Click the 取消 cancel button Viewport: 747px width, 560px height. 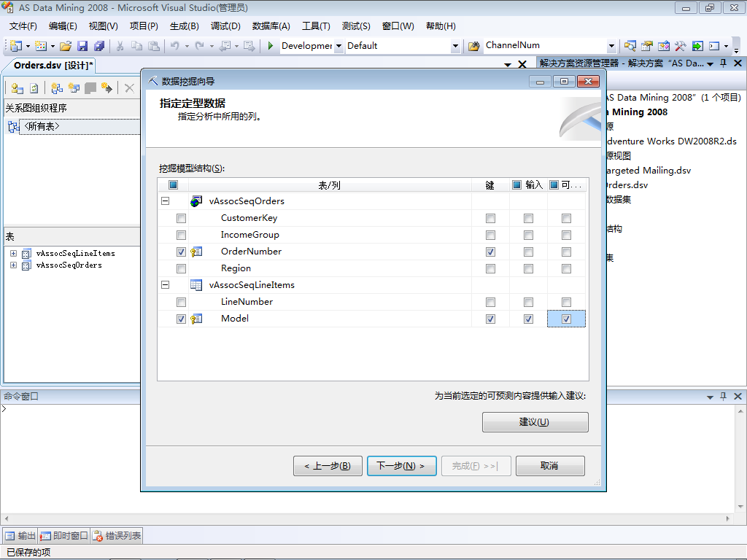point(550,466)
